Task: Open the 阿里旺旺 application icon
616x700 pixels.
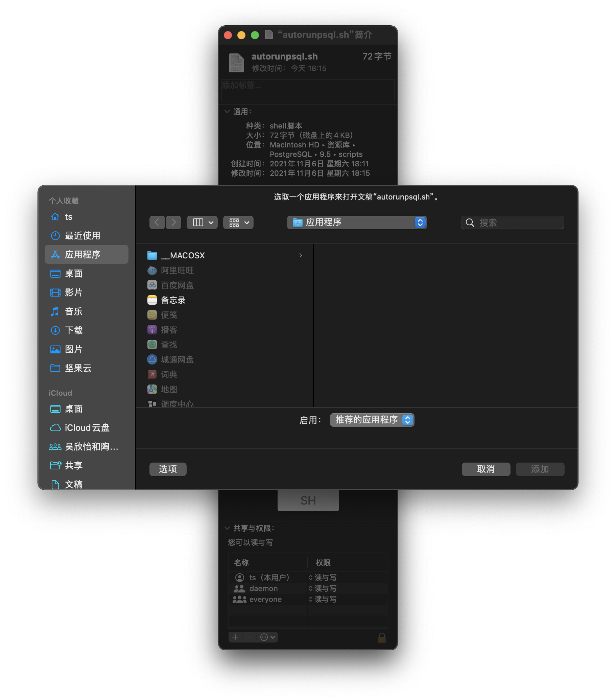Action: click(177, 270)
